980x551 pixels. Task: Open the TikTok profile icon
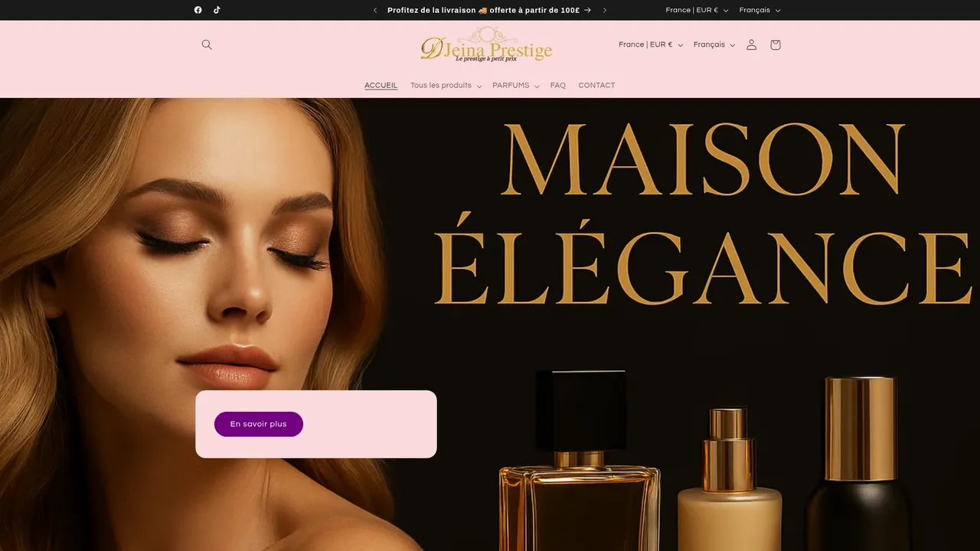pyautogui.click(x=217, y=10)
